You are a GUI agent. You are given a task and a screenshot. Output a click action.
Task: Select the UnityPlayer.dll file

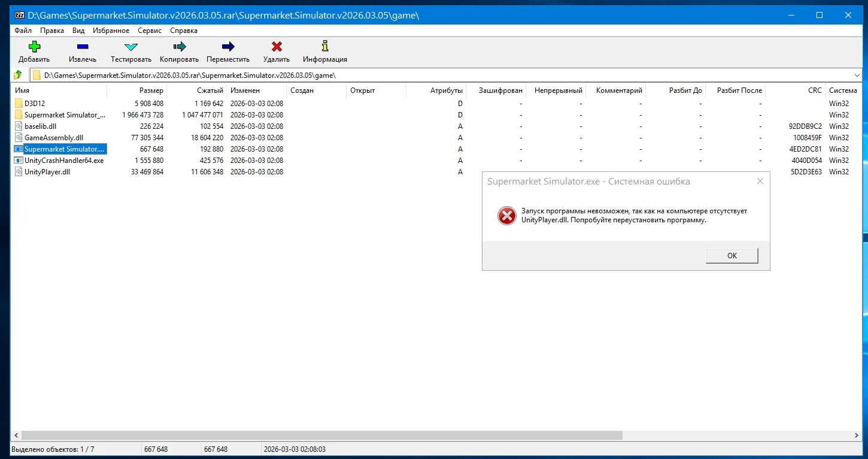[47, 172]
